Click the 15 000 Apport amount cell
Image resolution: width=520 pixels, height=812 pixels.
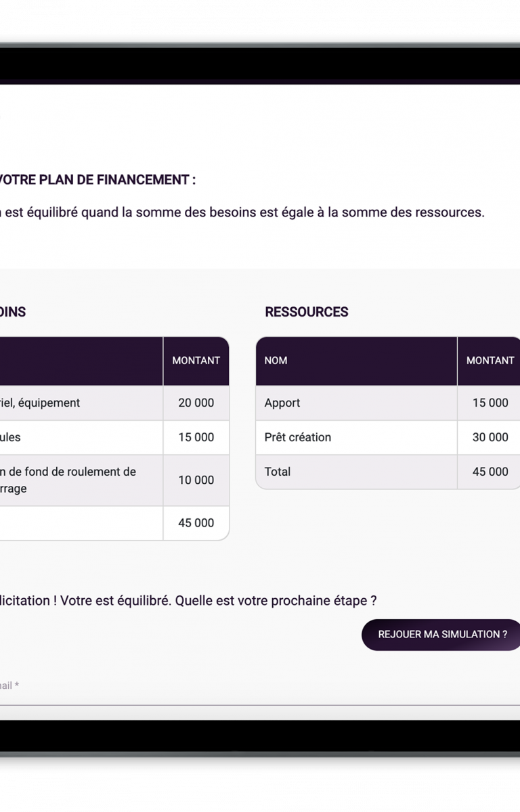pyautogui.click(x=490, y=403)
